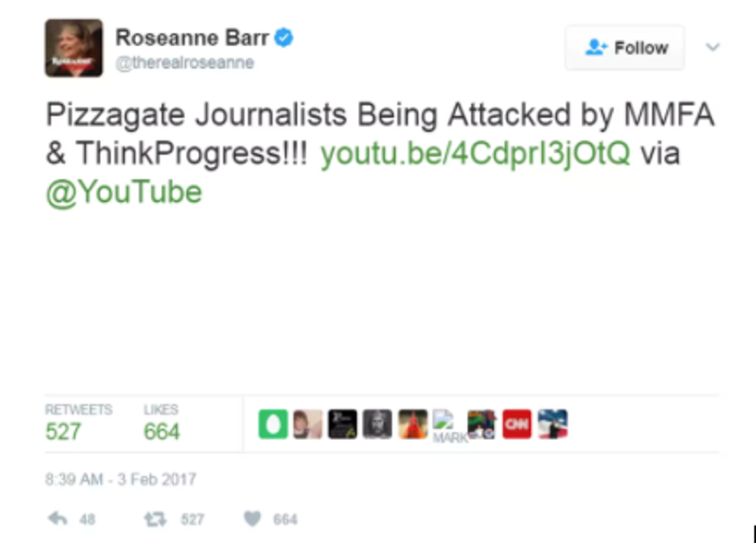The image size is (756, 543).
Task: Open the youtu.be/4CdprI3jOtQ link
Action: pyautogui.click(x=475, y=153)
